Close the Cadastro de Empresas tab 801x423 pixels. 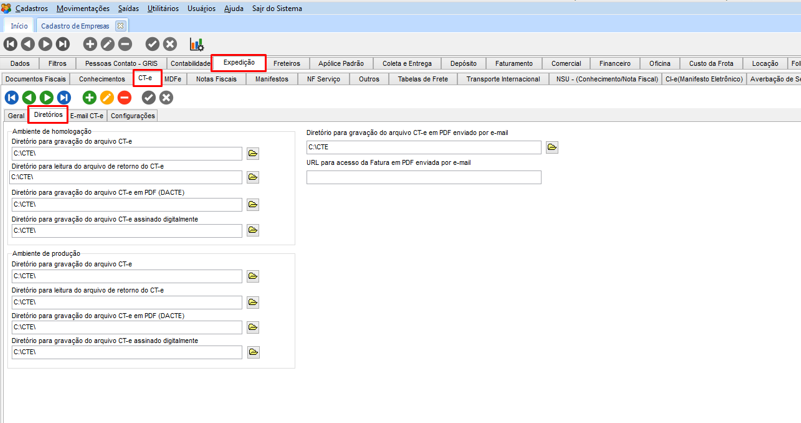coord(120,26)
